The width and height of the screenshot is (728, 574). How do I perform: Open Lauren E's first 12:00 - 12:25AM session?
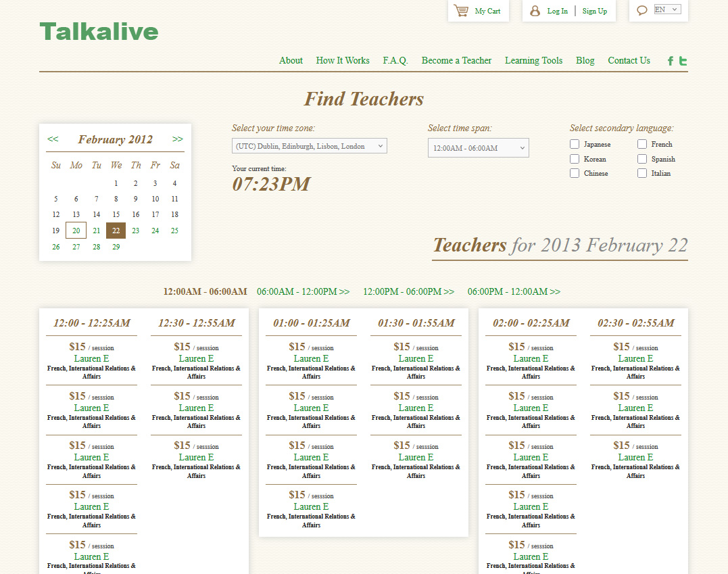point(91,358)
